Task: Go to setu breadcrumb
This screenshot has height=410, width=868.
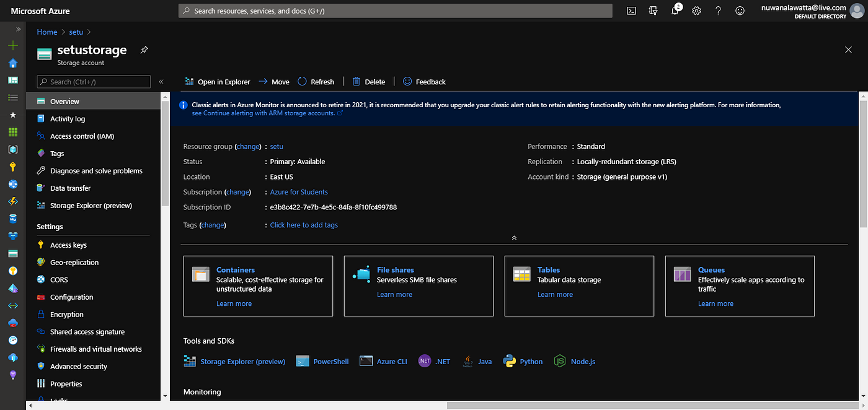Action: pos(76,32)
